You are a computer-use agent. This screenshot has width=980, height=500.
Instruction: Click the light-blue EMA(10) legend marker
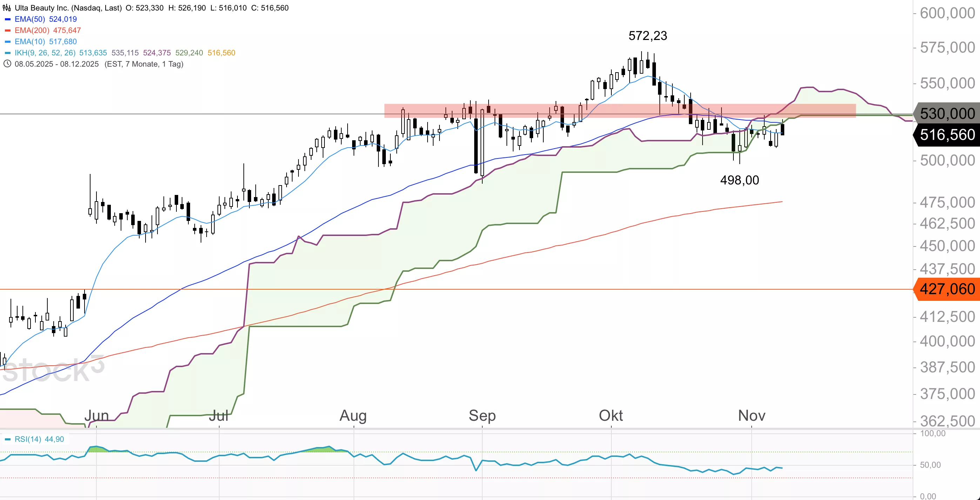[8, 42]
